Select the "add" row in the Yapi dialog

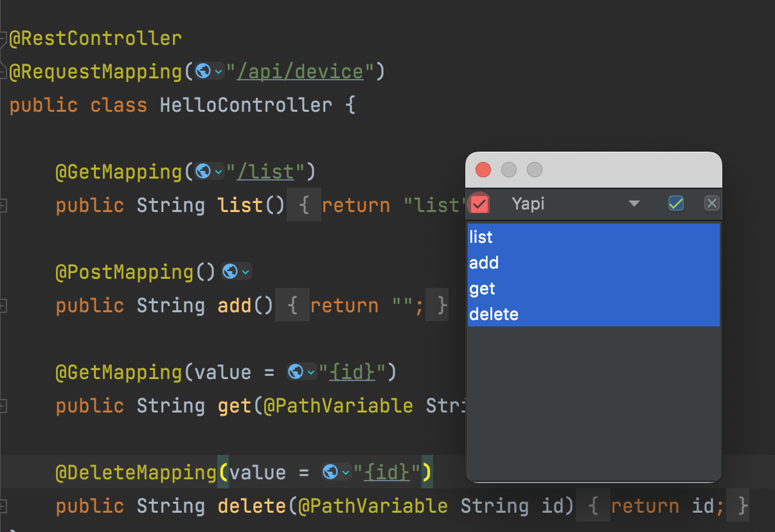(x=594, y=263)
